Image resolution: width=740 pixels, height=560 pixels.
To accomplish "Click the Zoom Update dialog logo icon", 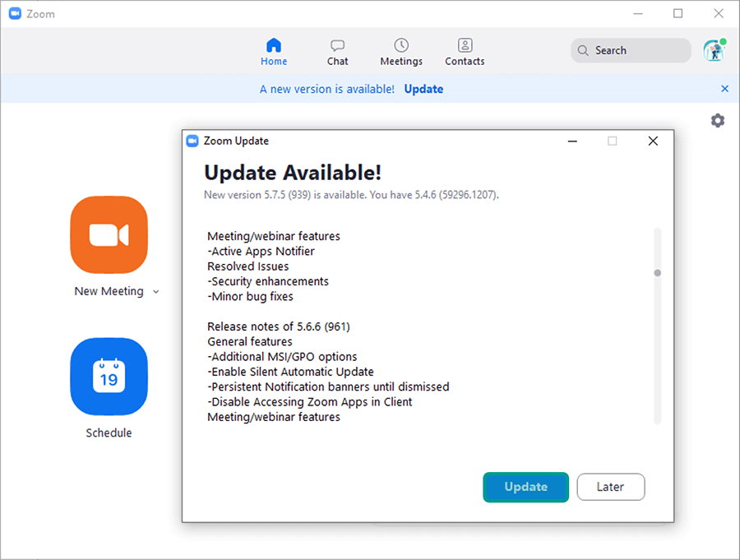I will [x=192, y=141].
